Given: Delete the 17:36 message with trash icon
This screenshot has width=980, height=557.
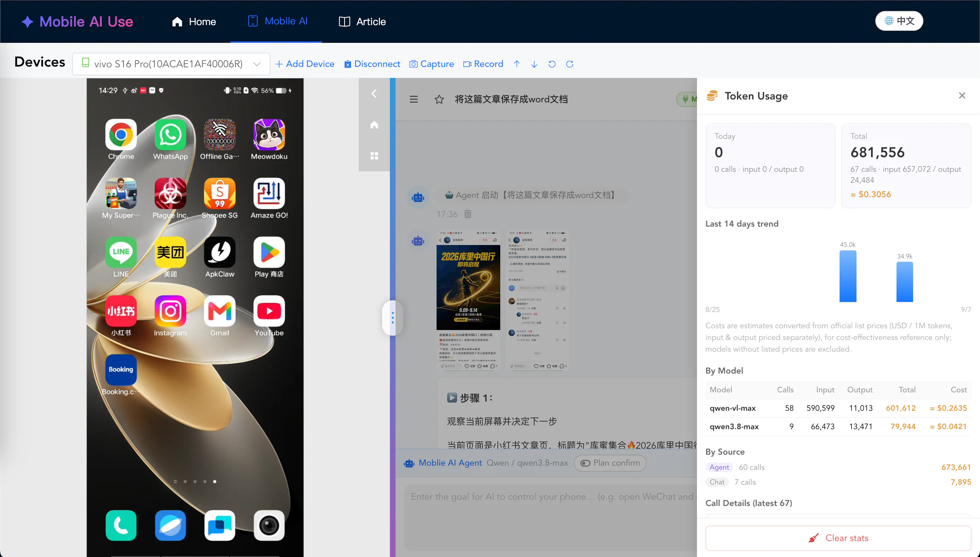Looking at the screenshot, I should 467,214.
